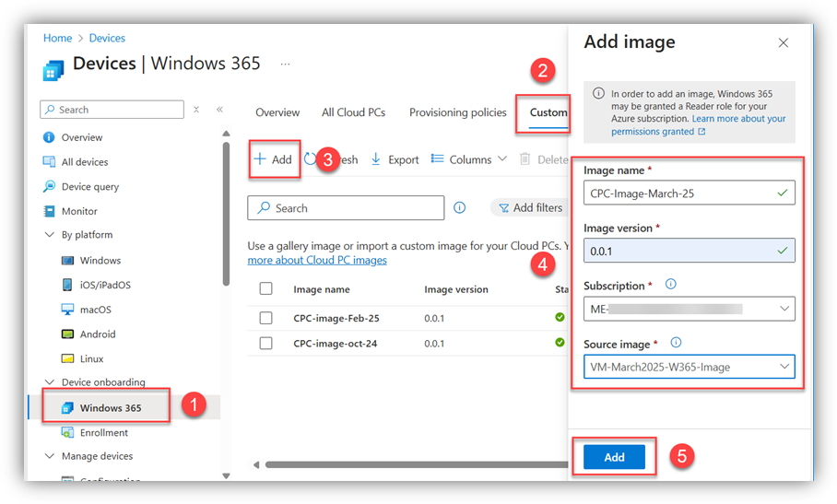837x504 pixels.
Task: Switch to the All Cloud PCs tab
Action: (353, 112)
